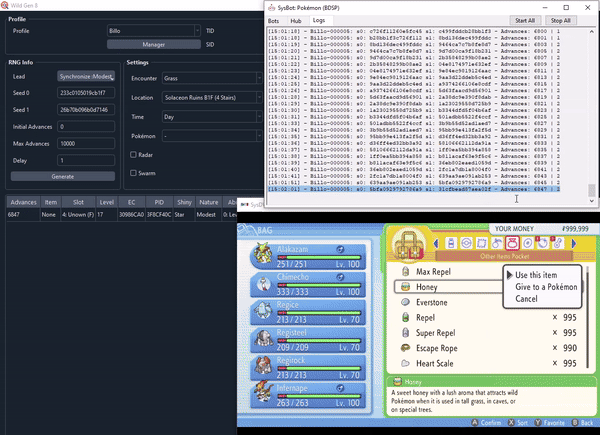Switch to the Bots tab in SysBot

point(273,21)
